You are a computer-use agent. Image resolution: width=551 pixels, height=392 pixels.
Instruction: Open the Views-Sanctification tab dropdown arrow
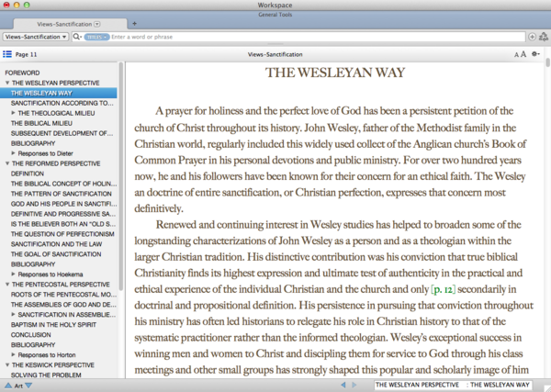(97, 24)
